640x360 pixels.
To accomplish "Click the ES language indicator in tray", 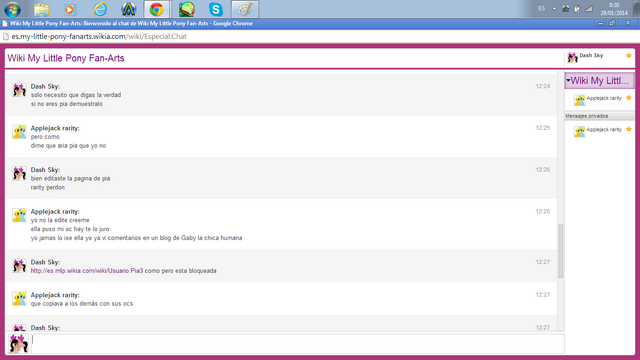I will [x=541, y=9].
